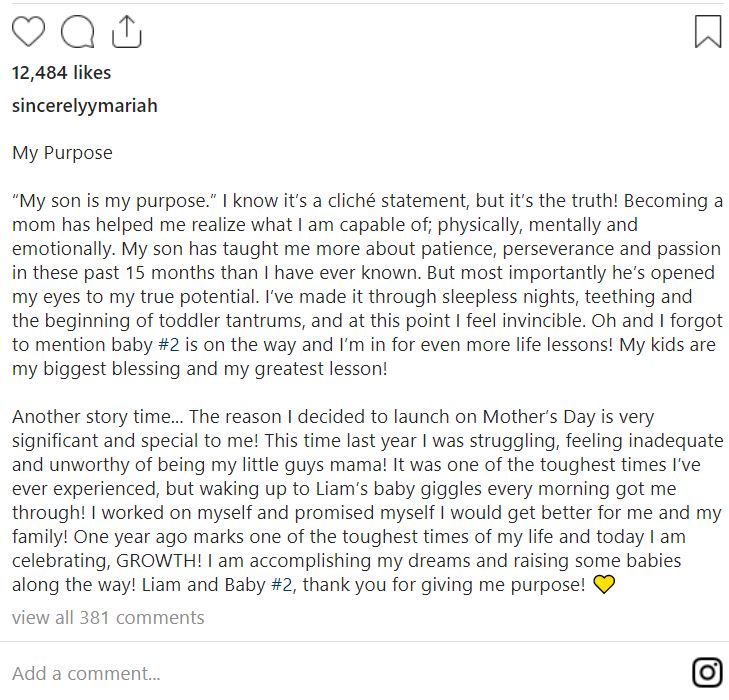Image resolution: width=729 pixels, height=700 pixels.
Task: Select the yellow heart emoji ending the caption
Action: pos(604,584)
